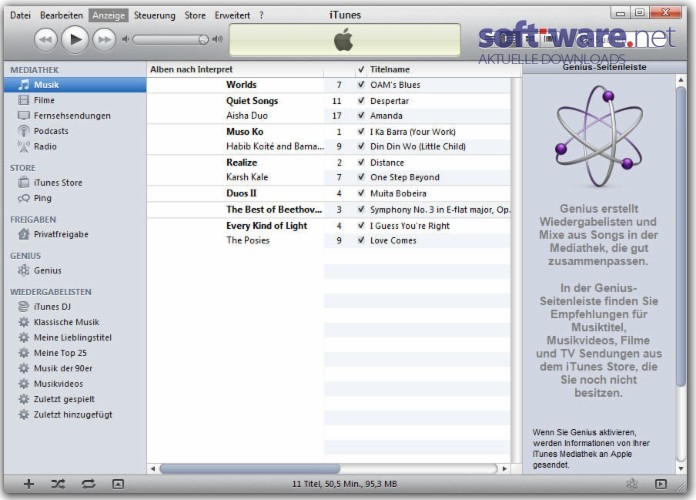
Task: Click Genius sidebar scrollbar up arrow
Action: 680,80
